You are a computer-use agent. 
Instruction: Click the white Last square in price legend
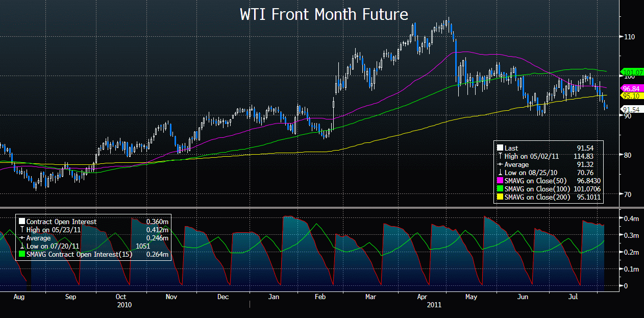[500, 148]
